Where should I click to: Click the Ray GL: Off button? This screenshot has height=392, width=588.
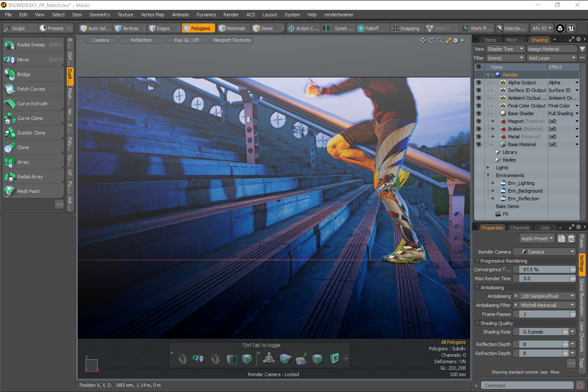(x=187, y=40)
